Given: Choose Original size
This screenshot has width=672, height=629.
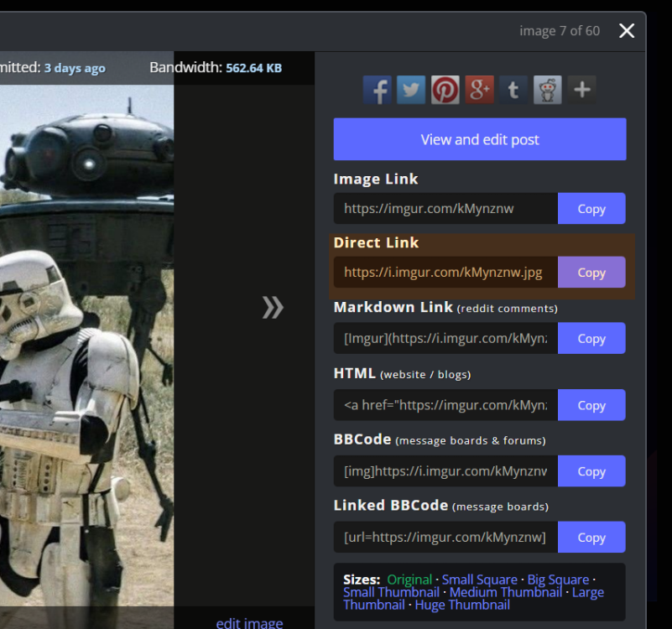Looking at the screenshot, I should (409, 580).
